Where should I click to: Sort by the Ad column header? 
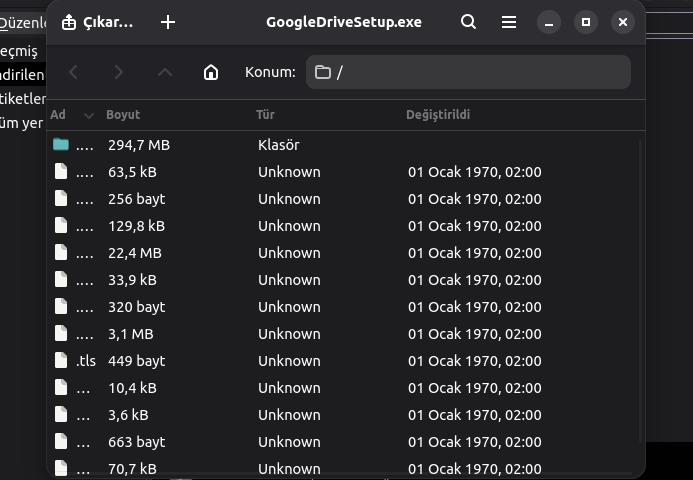click(58, 115)
